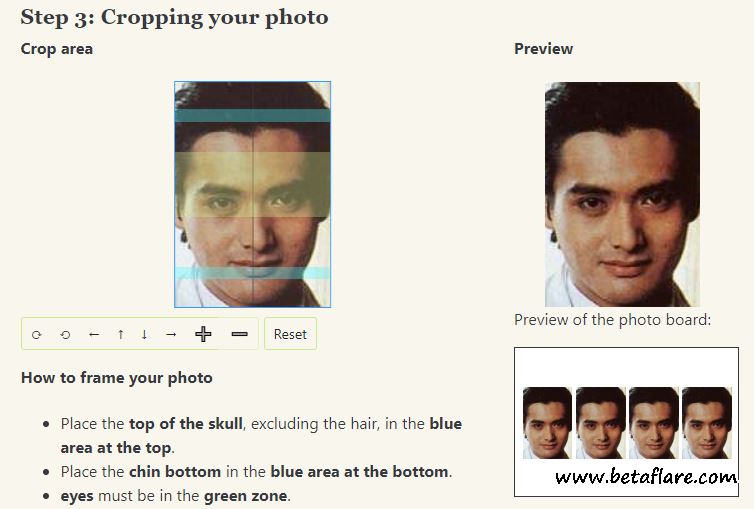The image size is (754, 509).
Task: Click the bottom blue band at the chin
Action: click(252, 273)
